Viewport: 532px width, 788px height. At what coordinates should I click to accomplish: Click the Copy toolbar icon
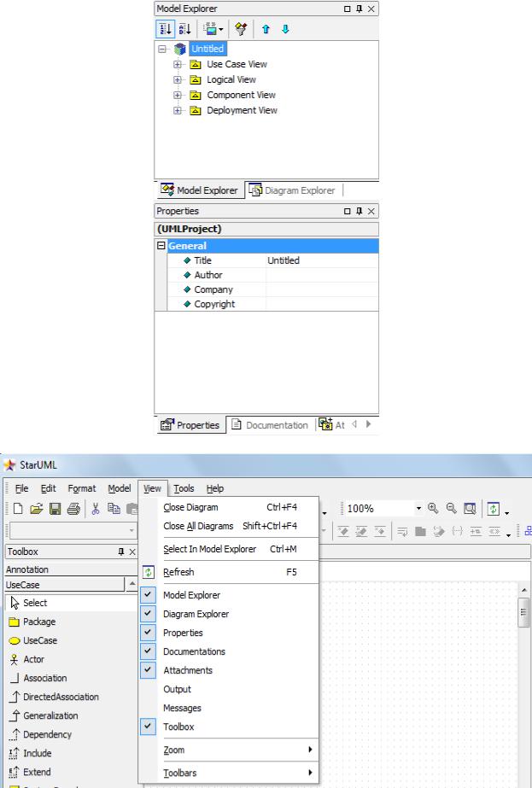pos(114,509)
